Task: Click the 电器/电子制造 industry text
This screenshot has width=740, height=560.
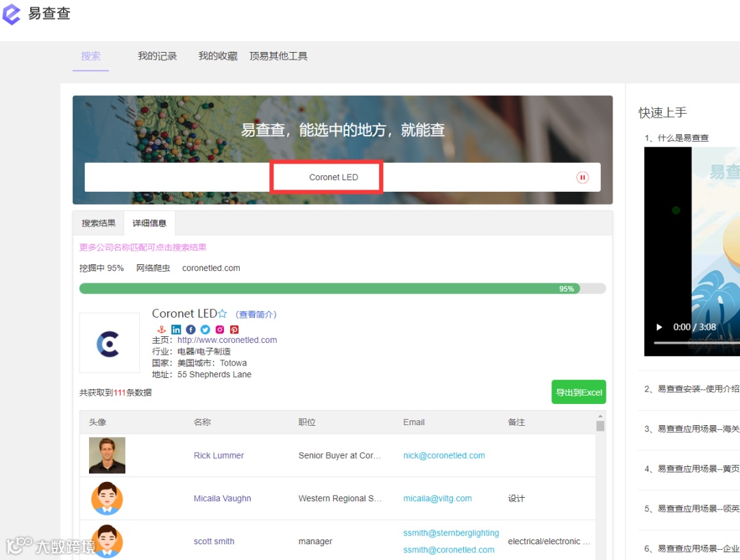Action: click(x=204, y=351)
